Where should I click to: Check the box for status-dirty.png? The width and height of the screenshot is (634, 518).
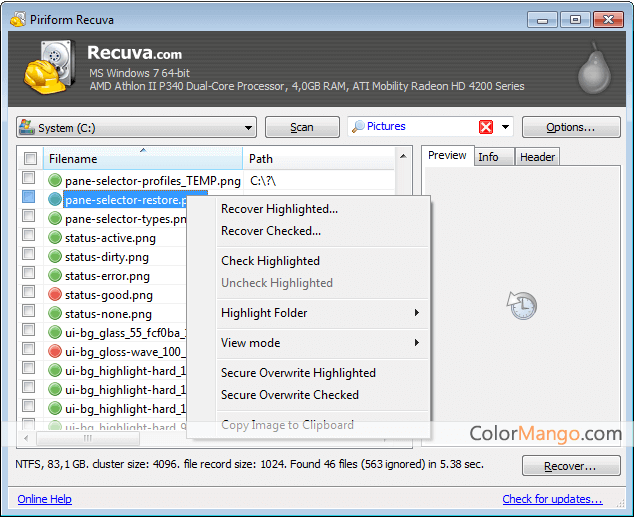point(30,257)
